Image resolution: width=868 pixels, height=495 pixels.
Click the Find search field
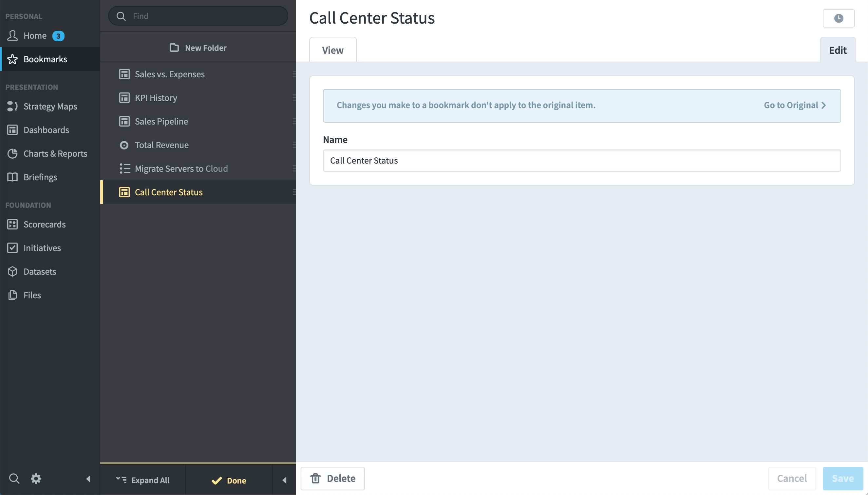(x=198, y=16)
